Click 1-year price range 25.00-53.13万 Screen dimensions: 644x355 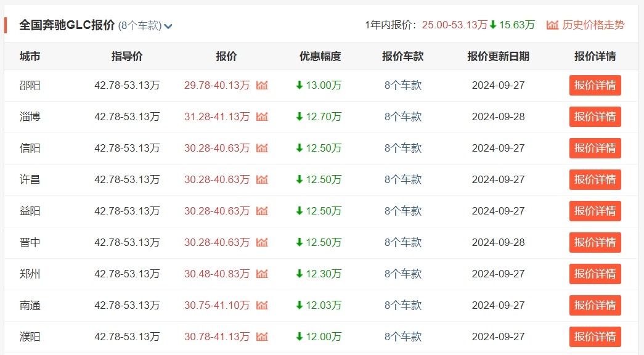point(455,25)
